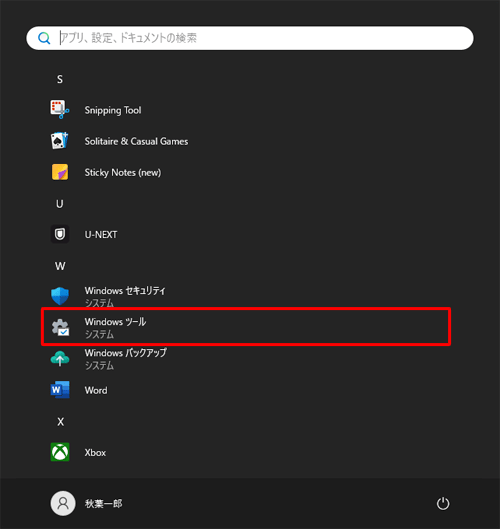
Task: Open the Snipping Tool icon
Action: point(60,109)
